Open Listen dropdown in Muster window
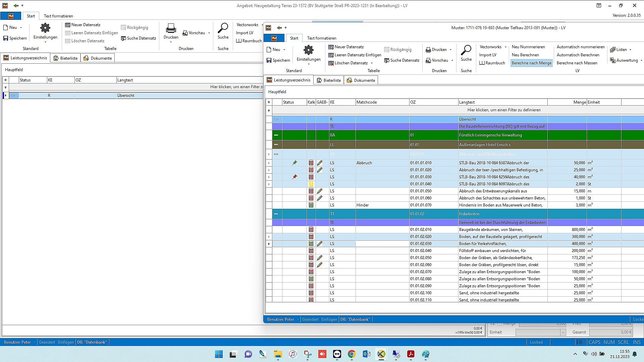This screenshot has height=362, width=644. click(630, 50)
